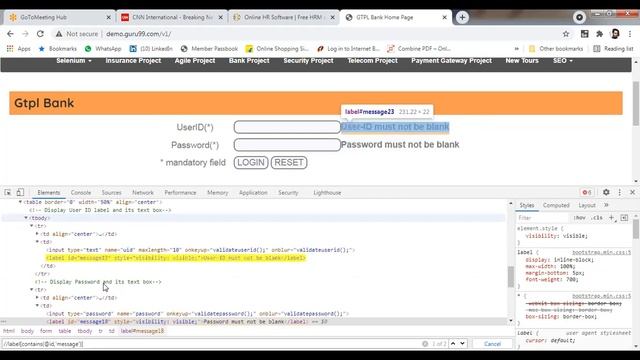The width and height of the screenshot is (640, 360).
Task: Toggle the .cls class editor
Action: [597, 218]
